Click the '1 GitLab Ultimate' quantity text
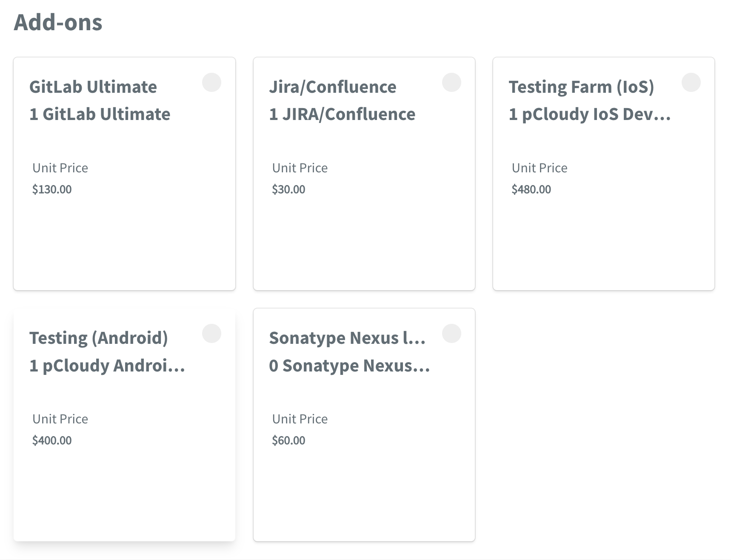731x560 pixels. pos(100,114)
